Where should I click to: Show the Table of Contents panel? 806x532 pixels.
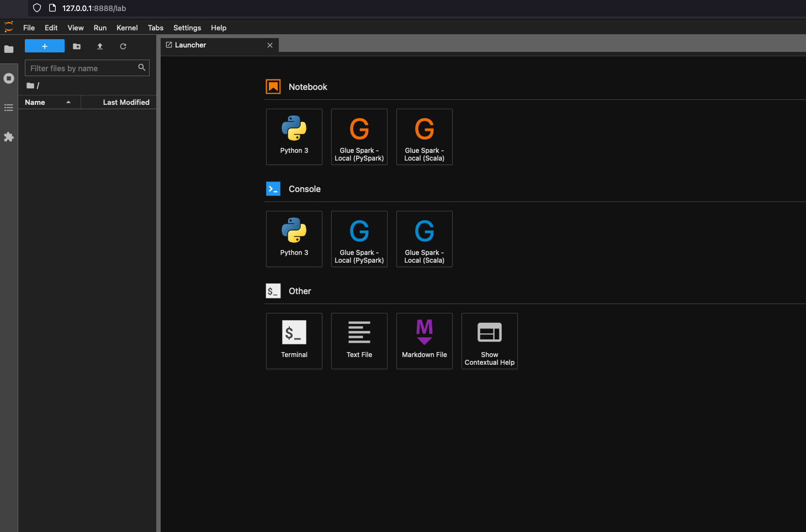[x=9, y=108]
